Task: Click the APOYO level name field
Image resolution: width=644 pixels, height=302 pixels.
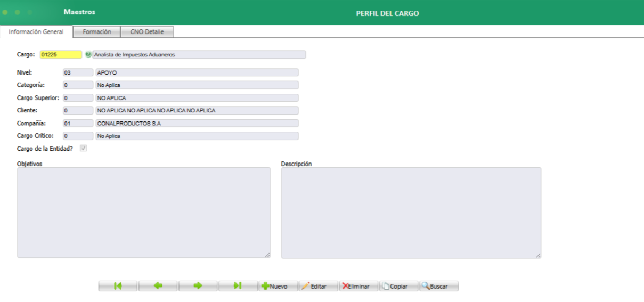Action: click(197, 72)
